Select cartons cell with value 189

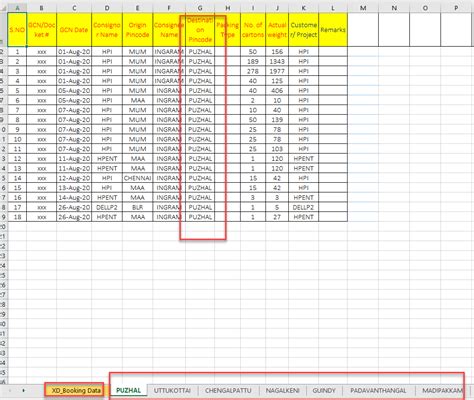tap(253, 61)
